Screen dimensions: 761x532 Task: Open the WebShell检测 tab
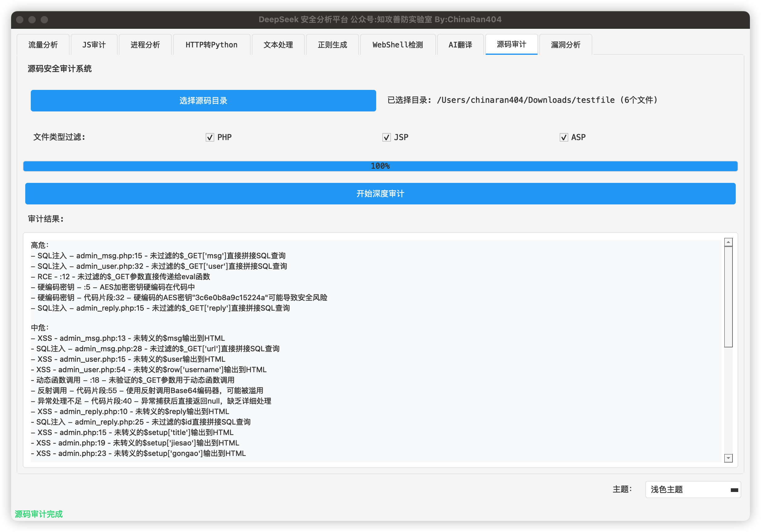click(x=397, y=45)
